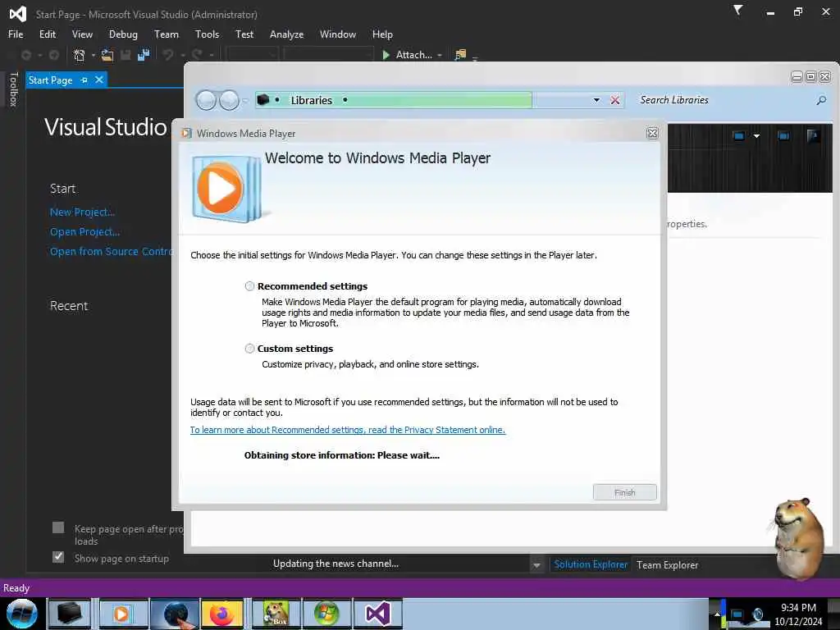840x630 pixels.
Task: Click the Back button in Libraries window
Action: tap(206, 100)
